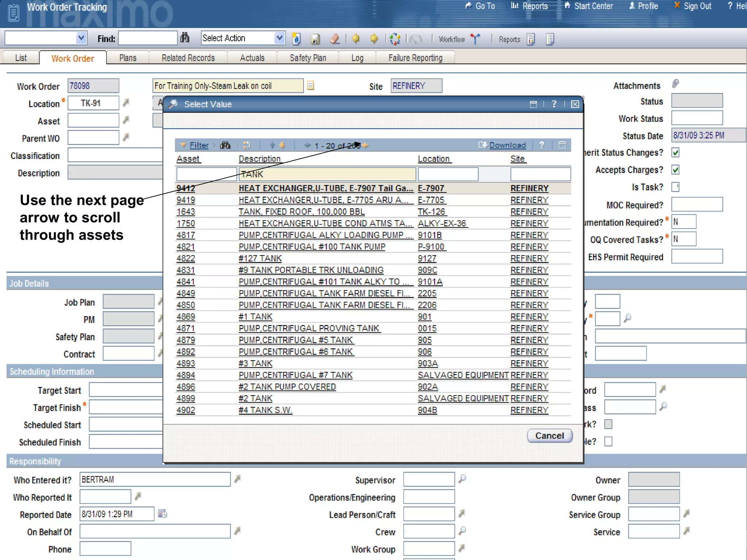Click the Download link
747x560 pixels.
(x=507, y=145)
